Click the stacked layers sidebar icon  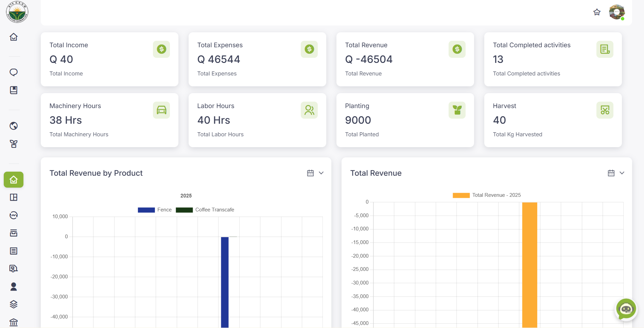click(14, 304)
